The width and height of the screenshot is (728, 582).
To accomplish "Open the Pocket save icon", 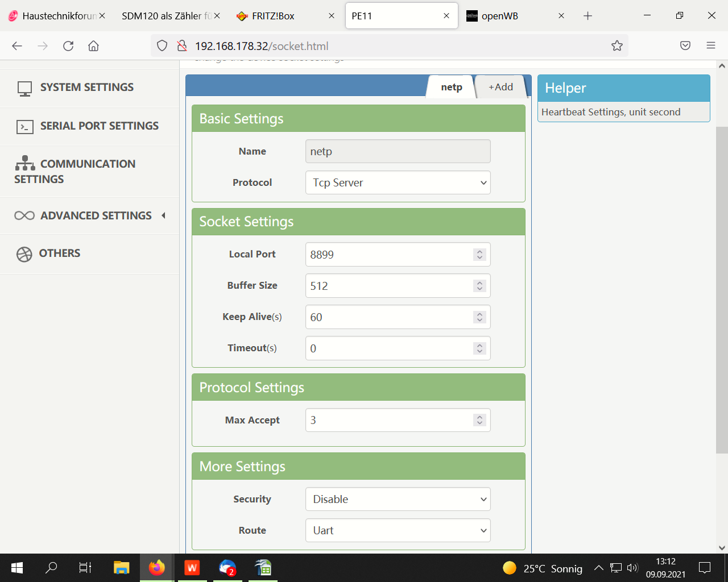I will point(685,46).
